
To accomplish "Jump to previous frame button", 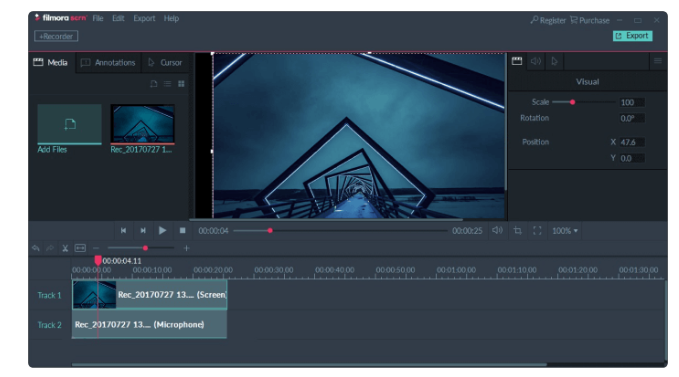I will [x=123, y=231].
